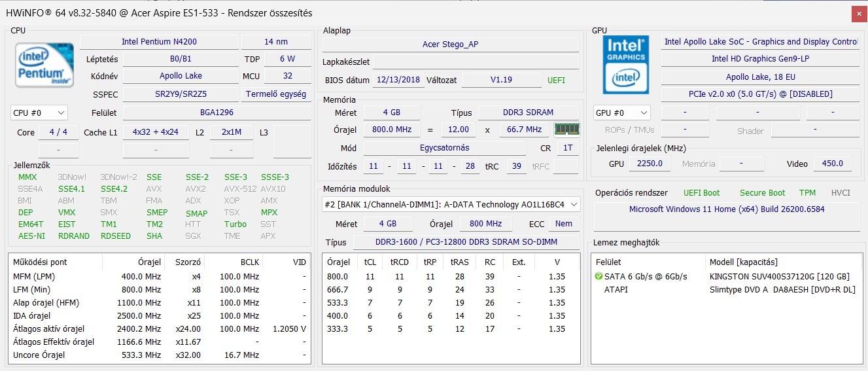The width and height of the screenshot is (868, 371).
Task: Click the Átlagos aktív órajel row
Action: 160,328
